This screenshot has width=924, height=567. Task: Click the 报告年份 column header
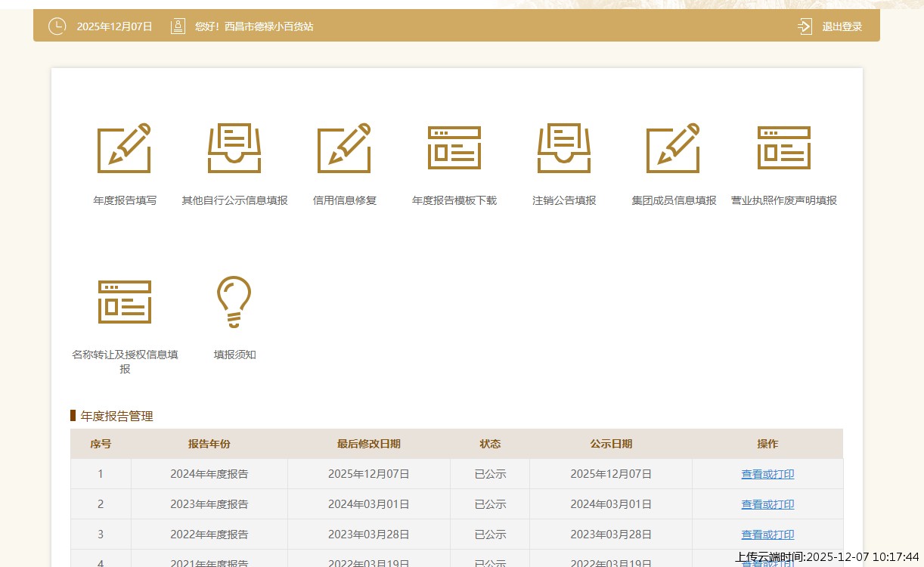coord(209,445)
